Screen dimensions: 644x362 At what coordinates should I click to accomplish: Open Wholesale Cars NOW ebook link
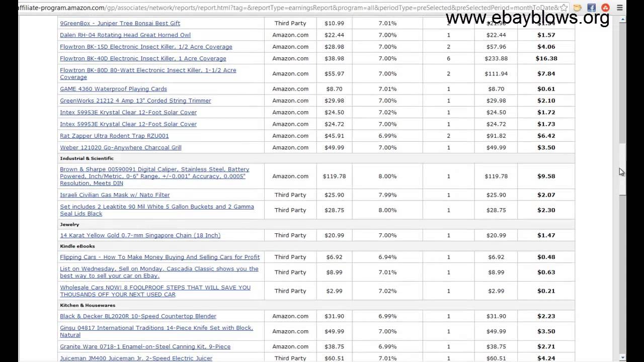point(155,291)
